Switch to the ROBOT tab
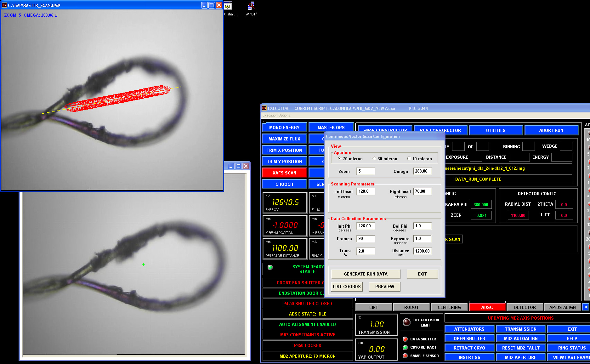 (411, 307)
